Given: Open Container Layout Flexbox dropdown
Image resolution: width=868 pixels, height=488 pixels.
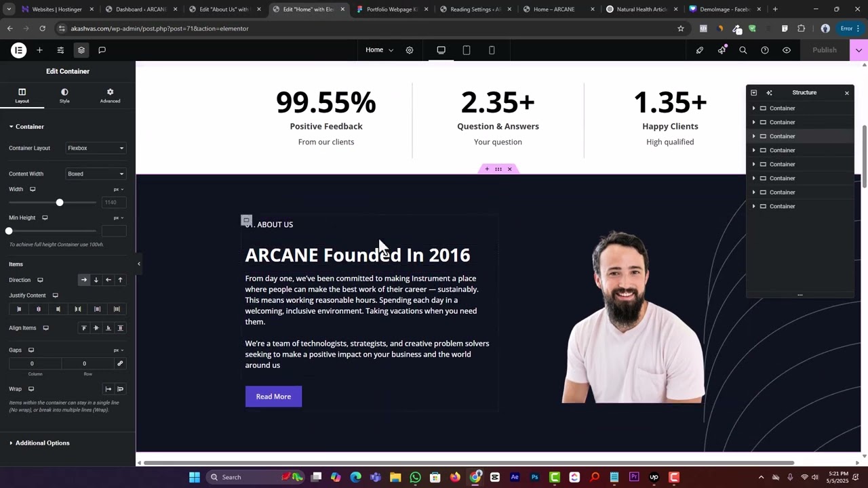Looking at the screenshot, I should (96, 148).
